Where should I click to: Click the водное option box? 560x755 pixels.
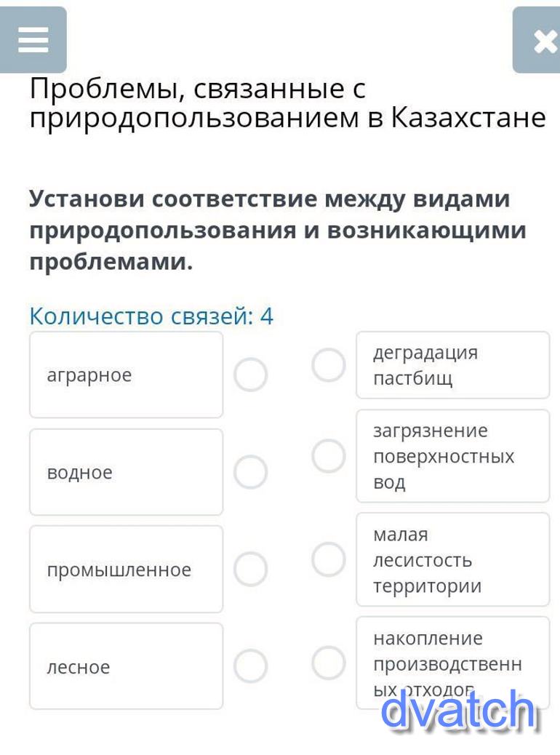click(x=126, y=472)
